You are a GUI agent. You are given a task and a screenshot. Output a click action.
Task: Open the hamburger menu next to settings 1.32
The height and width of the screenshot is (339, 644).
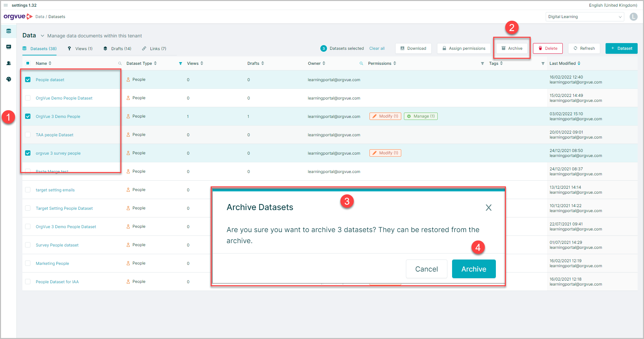pyautogui.click(x=6, y=5)
